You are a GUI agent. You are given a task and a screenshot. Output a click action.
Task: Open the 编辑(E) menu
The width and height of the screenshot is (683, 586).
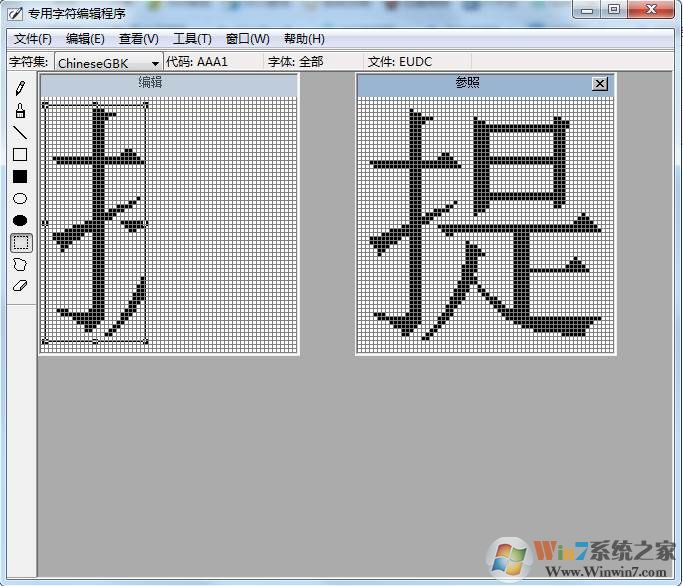click(x=85, y=39)
